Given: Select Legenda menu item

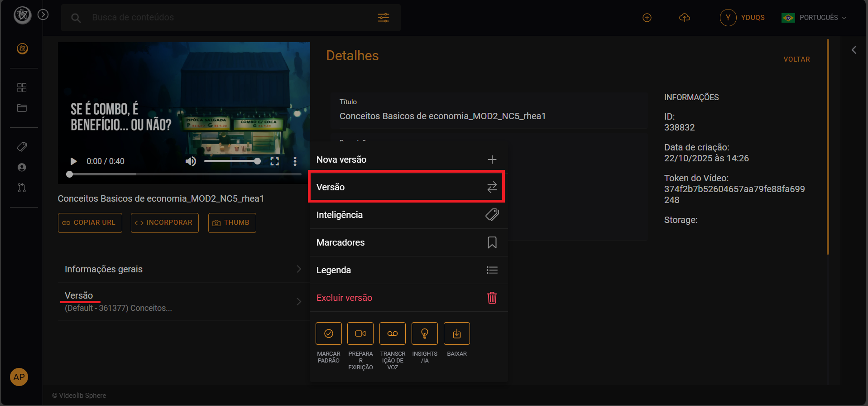Looking at the screenshot, I should [x=408, y=270].
